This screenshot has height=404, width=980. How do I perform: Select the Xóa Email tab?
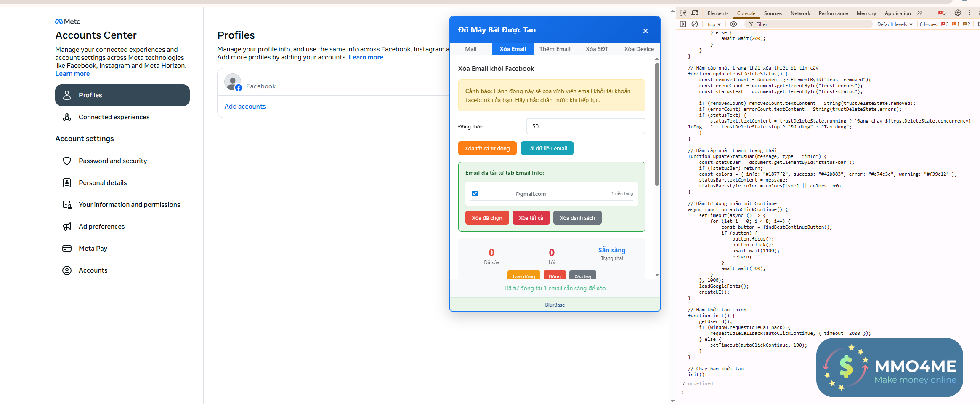click(513, 49)
